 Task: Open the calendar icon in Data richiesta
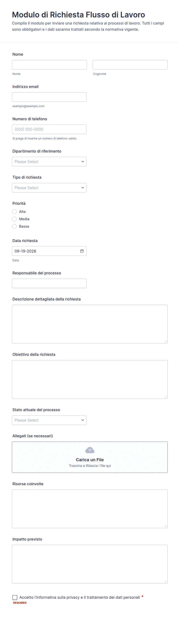point(82,251)
